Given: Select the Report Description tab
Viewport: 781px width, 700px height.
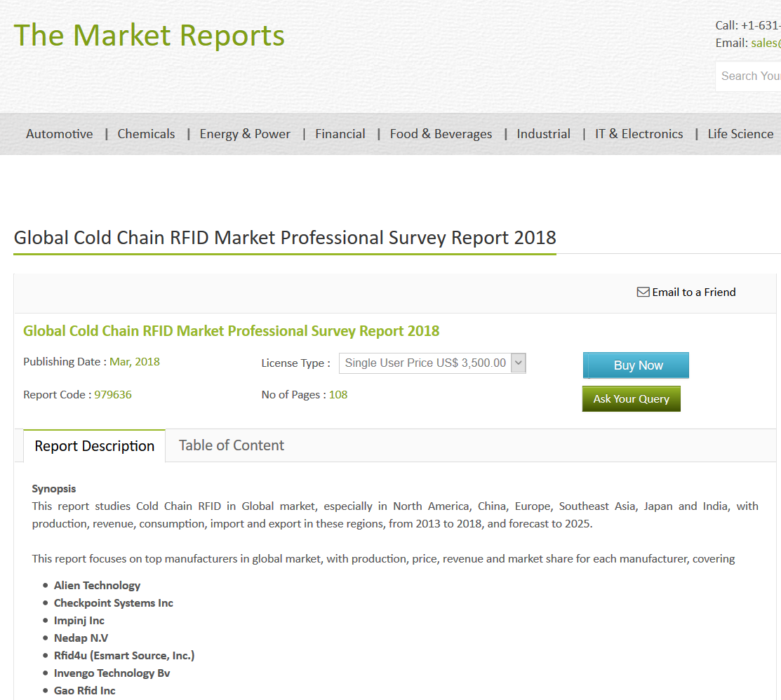Looking at the screenshot, I should pos(95,446).
